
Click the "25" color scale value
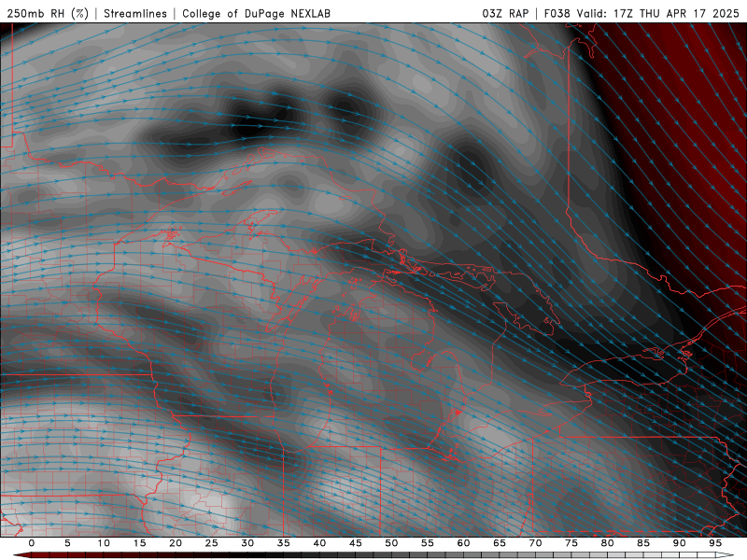[x=212, y=543]
